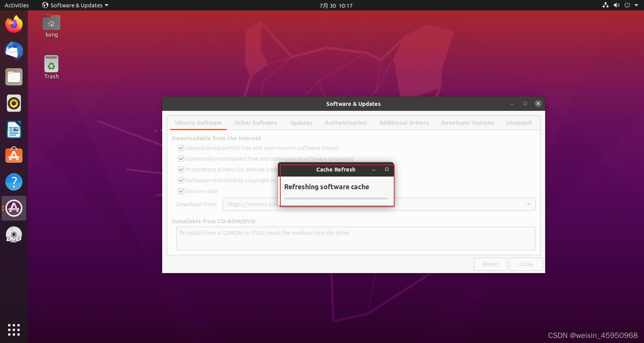
Task: Switch to the Developer Options tab
Action: coord(468,123)
